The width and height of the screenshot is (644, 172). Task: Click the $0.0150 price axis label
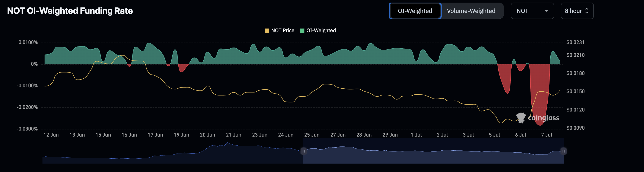575,91
